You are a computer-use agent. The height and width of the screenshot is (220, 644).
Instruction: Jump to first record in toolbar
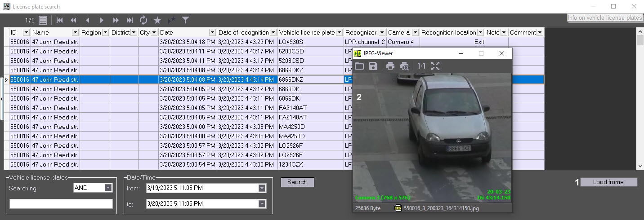pos(59,20)
